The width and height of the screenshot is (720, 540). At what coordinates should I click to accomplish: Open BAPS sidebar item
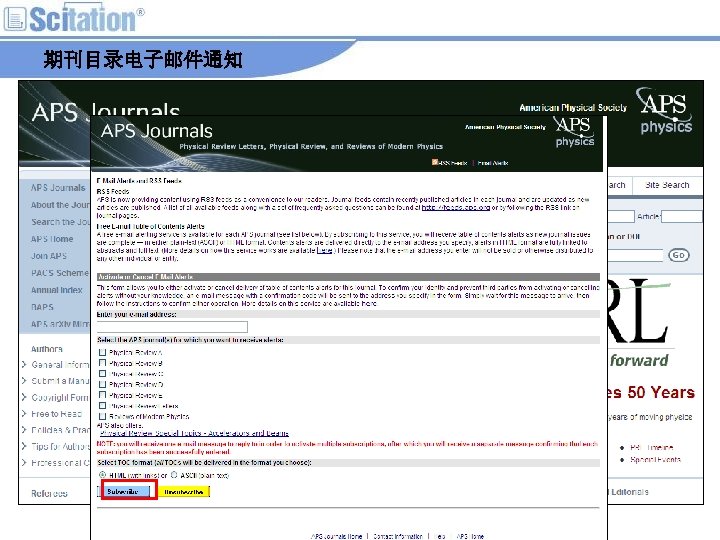point(42,307)
